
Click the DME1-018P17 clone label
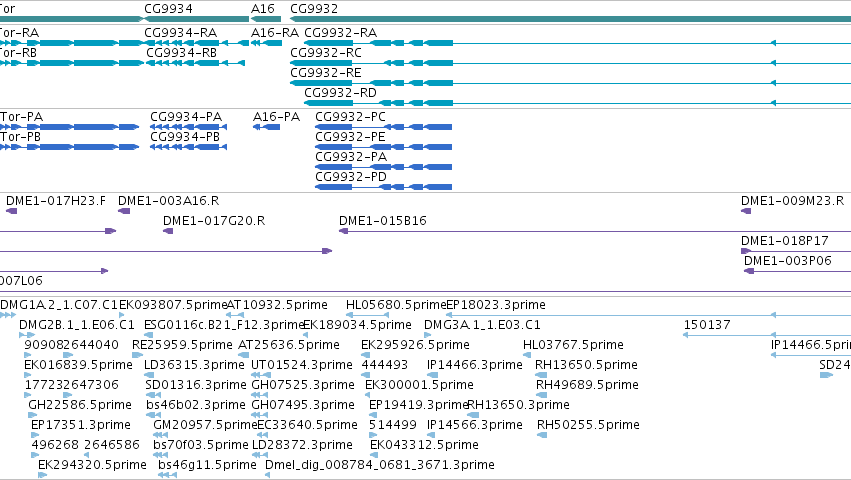785,241
